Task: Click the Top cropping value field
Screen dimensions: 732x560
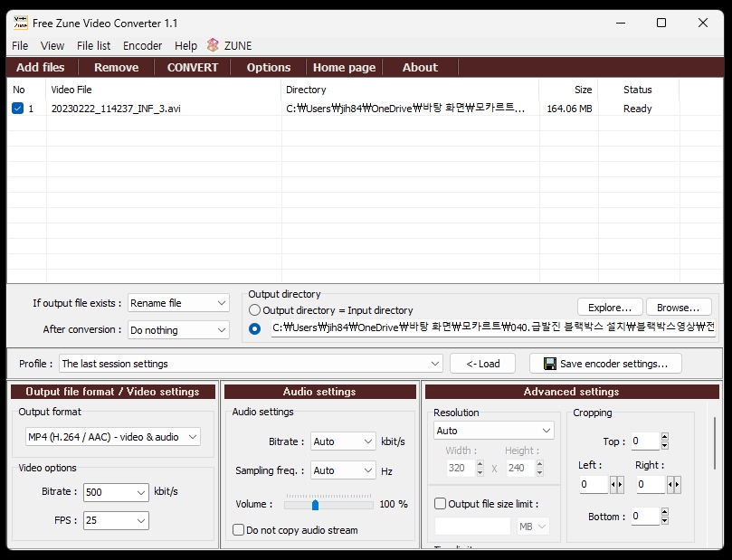Action: [646, 441]
